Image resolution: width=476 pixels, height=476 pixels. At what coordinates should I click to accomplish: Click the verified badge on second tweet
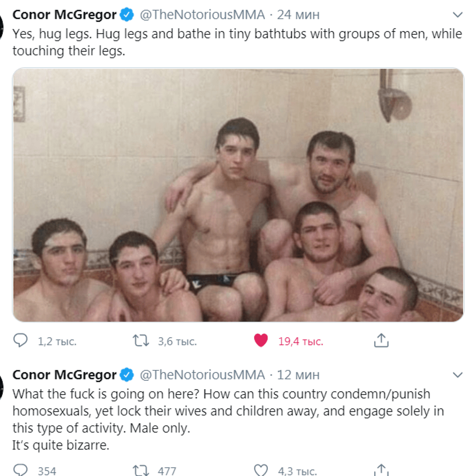(126, 375)
